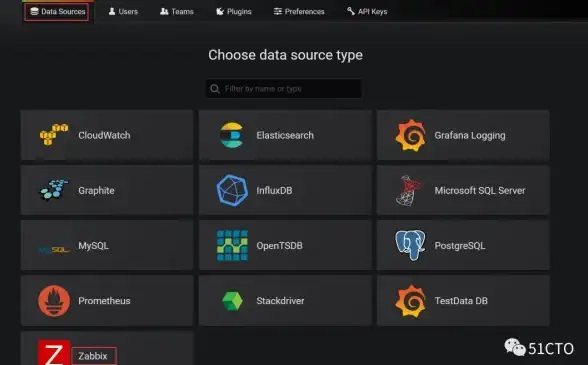The image size is (588, 365).
Task: Select Microsoft SQL Server label
Action: click(x=480, y=191)
